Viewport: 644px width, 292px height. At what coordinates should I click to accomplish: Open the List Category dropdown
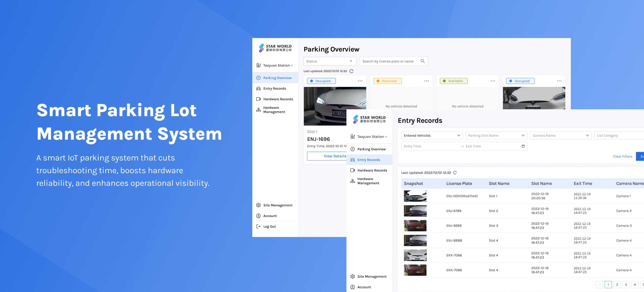(619, 136)
